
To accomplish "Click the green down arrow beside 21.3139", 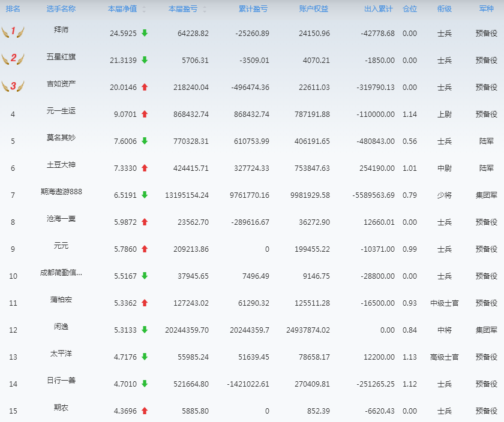I will point(145,60).
